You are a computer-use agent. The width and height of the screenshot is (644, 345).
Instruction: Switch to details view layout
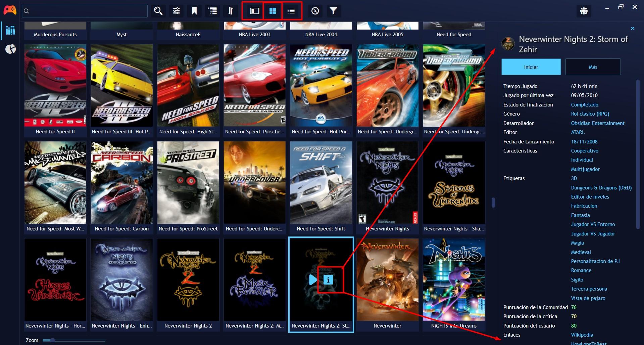tap(255, 11)
